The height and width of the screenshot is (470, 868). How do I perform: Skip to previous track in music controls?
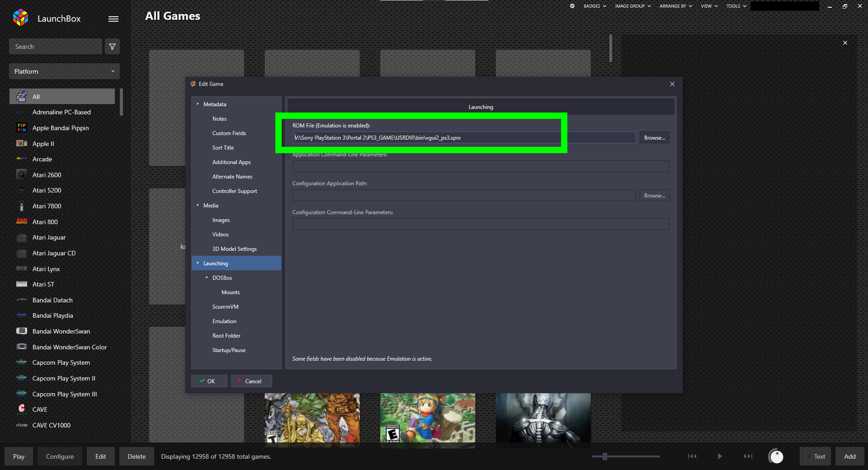point(692,456)
